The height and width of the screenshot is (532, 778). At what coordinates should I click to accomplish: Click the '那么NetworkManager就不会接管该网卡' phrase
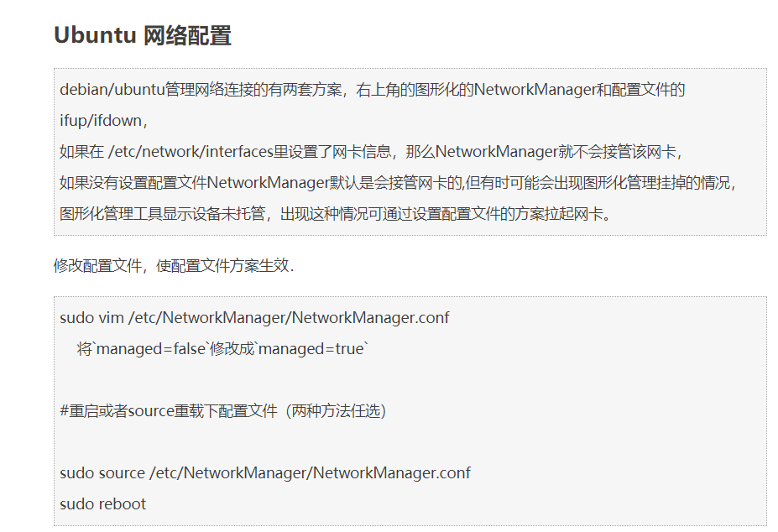pos(543,151)
